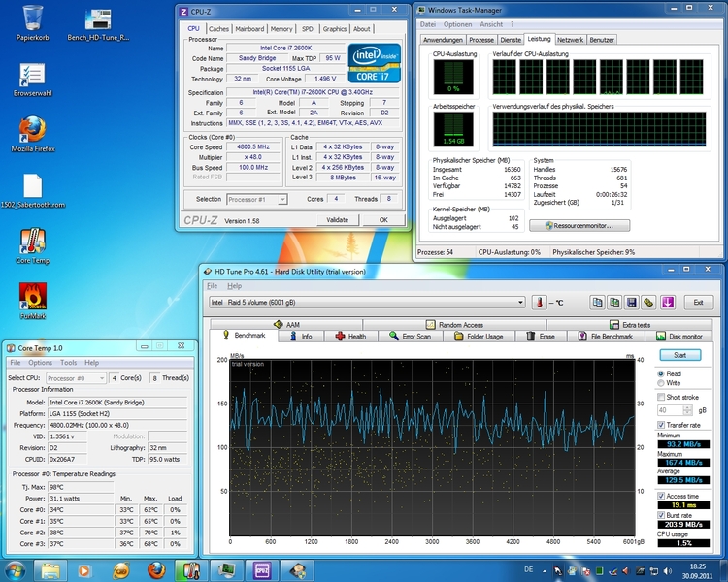The width and height of the screenshot is (728, 582).
Task: Open Options menu in Core Temp
Action: pos(40,363)
